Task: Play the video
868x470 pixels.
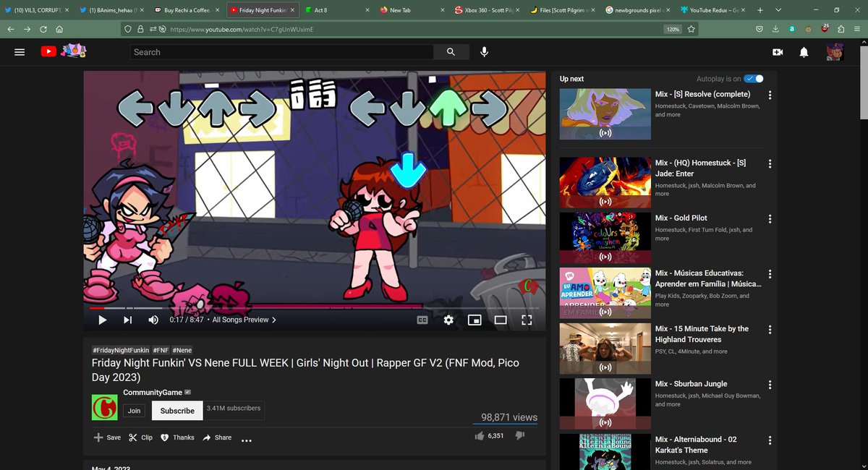Action: (102, 320)
